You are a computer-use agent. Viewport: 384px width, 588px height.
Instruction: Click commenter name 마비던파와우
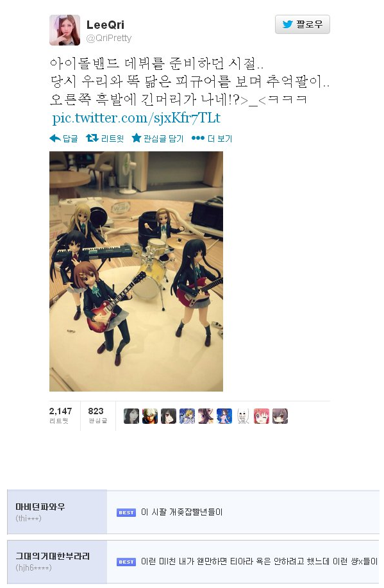pos(40,507)
